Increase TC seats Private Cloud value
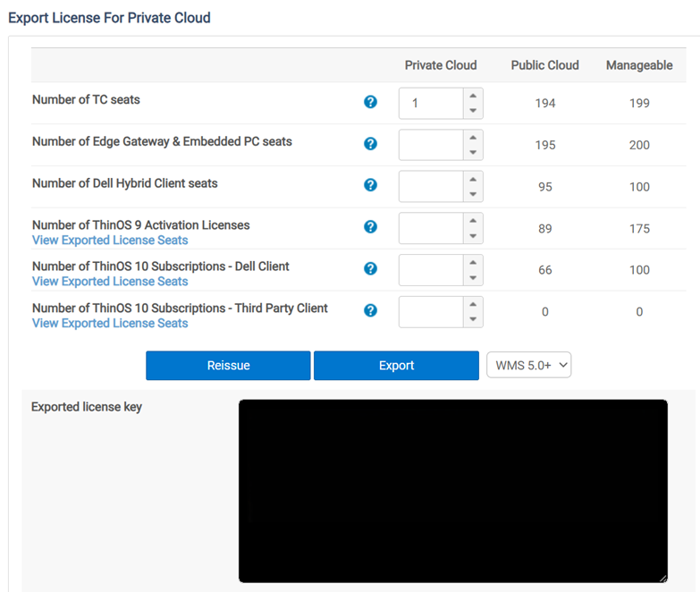 (x=473, y=95)
